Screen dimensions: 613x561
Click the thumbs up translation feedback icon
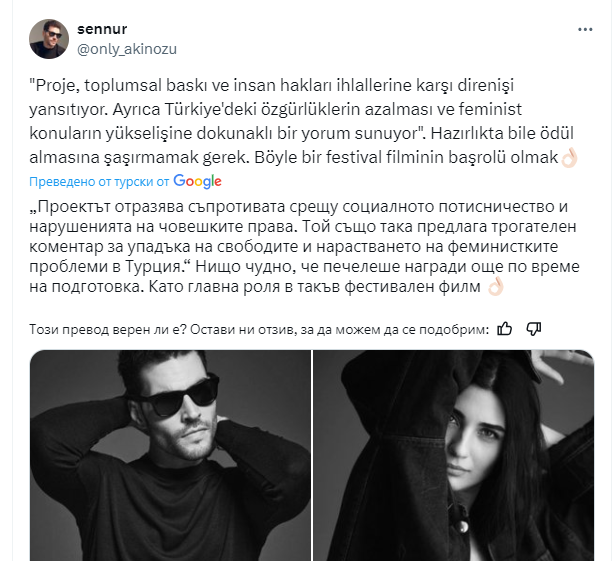pos(505,329)
